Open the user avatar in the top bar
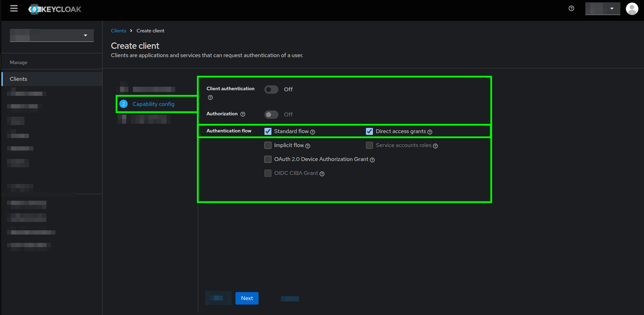Image resolution: width=644 pixels, height=315 pixels. click(x=632, y=8)
